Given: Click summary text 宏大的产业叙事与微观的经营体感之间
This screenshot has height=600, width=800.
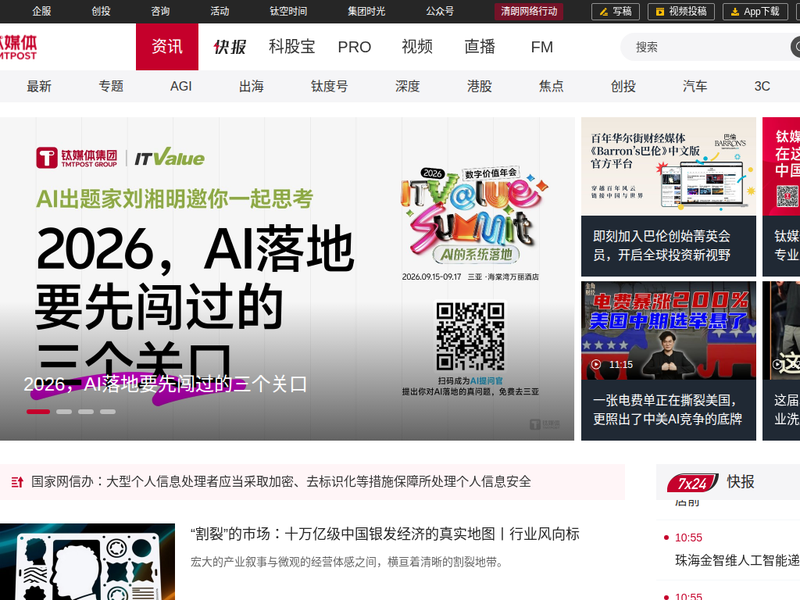Looking at the screenshot, I should (x=347, y=562).
